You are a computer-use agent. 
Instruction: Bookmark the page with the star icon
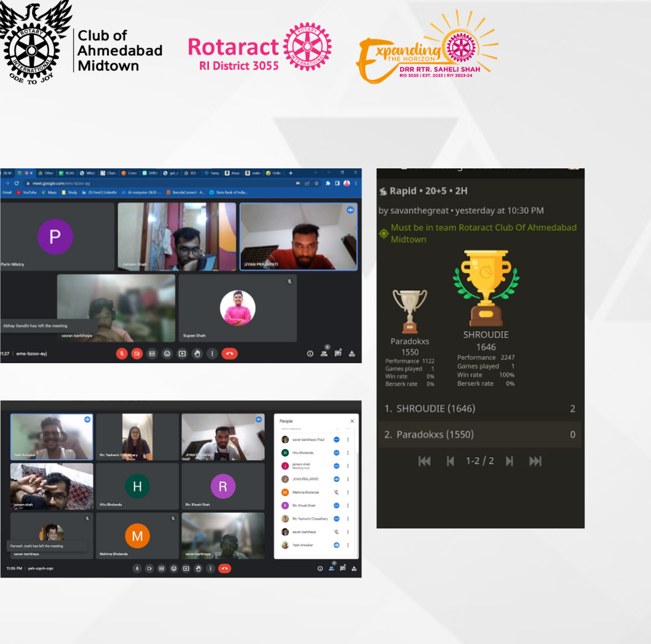click(x=317, y=183)
